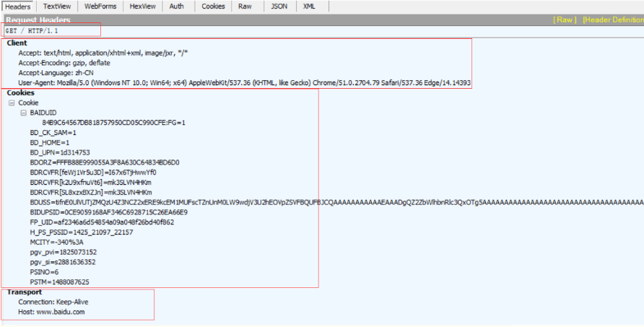Select the Accept header line
Viewport: 644px width, 327px height.
103,53
